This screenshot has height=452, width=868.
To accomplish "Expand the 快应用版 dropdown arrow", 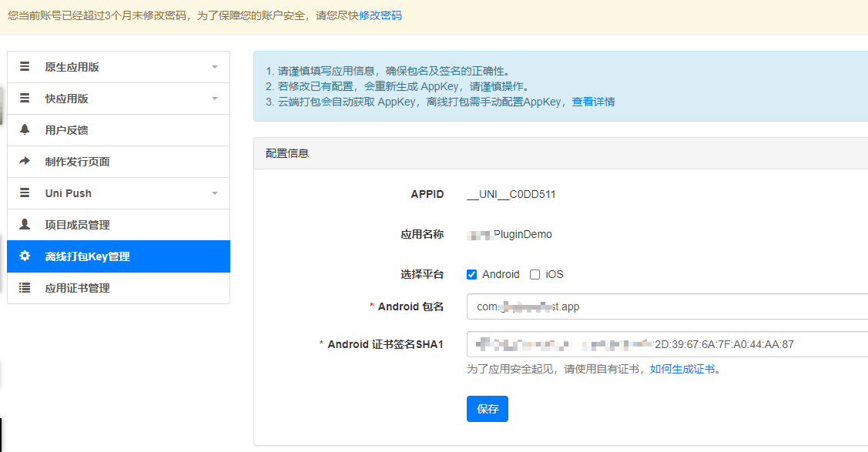I will click(215, 99).
